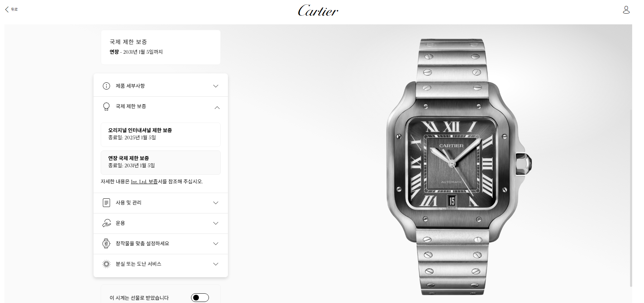
Task: Expand the 분실 또는 도난 서비스 chevron
Action: [216, 264]
